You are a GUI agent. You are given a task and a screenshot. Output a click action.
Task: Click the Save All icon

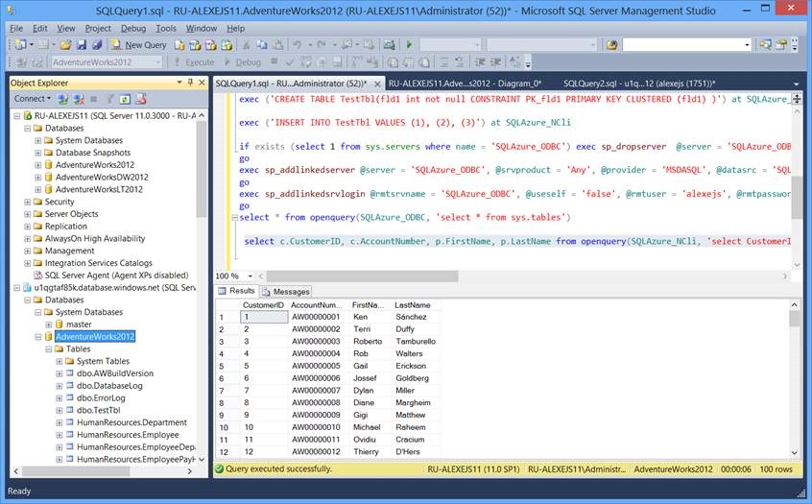(x=97, y=45)
